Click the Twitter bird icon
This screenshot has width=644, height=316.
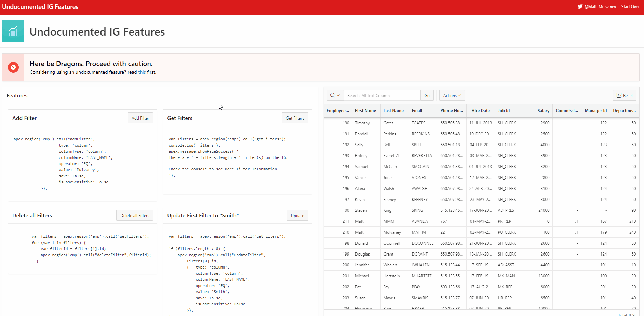(580, 6)
